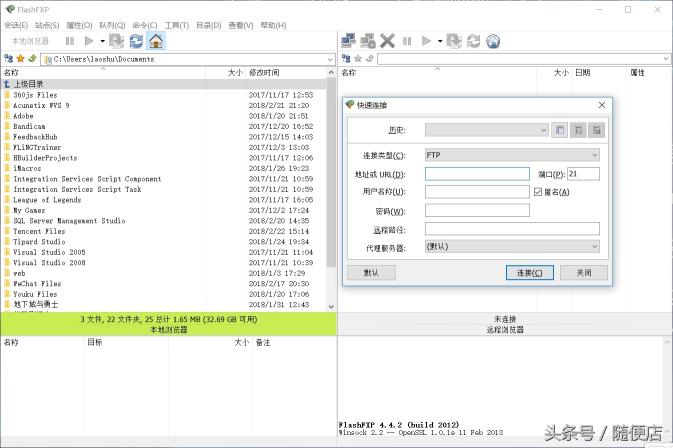
Task: Click local path bar green arrow icon
Action: [x=32, y=58]
